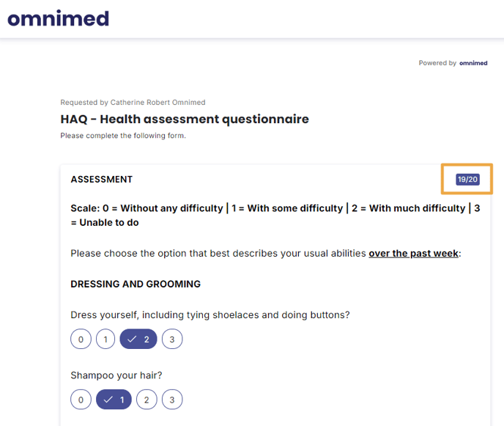This screenshot has width=504, height=426.
Task: Click 'Requested by Catherine Robert Omnimed' text
Action: click(x=133, y=103)
